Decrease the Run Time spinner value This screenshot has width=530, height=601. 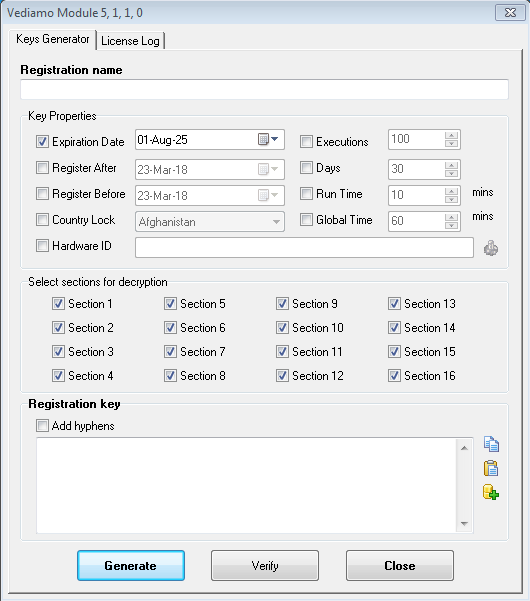tap(451, 199)
